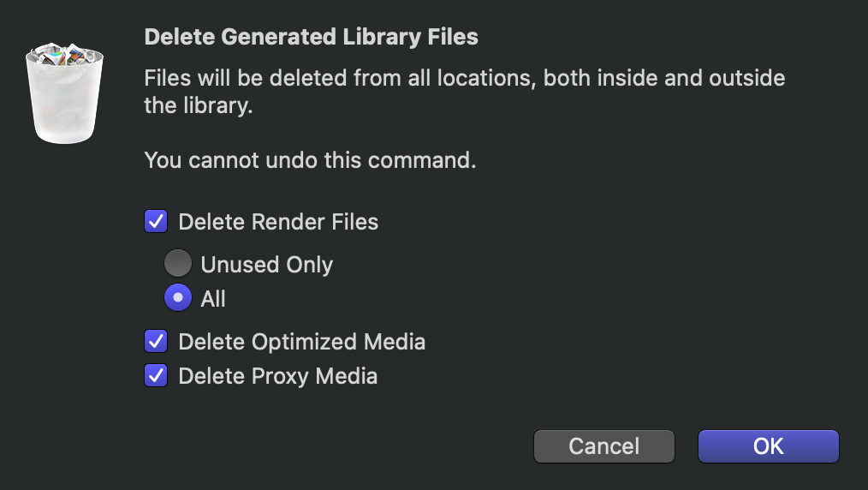This screenshot has width=868, height=490.
Task: Click the Delete Render Files label text
Action: 278,222
